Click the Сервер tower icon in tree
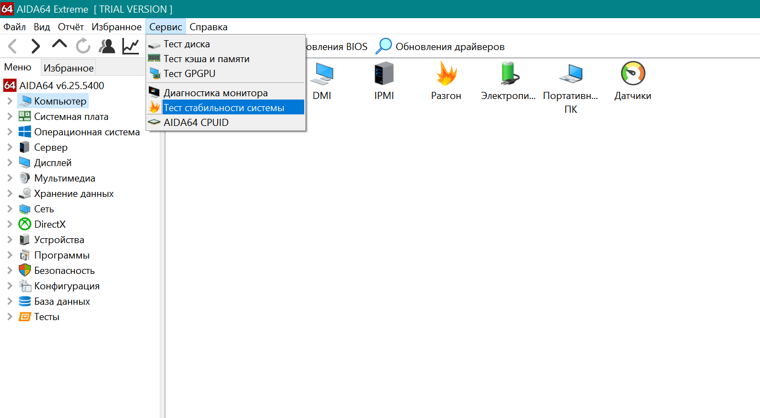 (x=25, y=147)
